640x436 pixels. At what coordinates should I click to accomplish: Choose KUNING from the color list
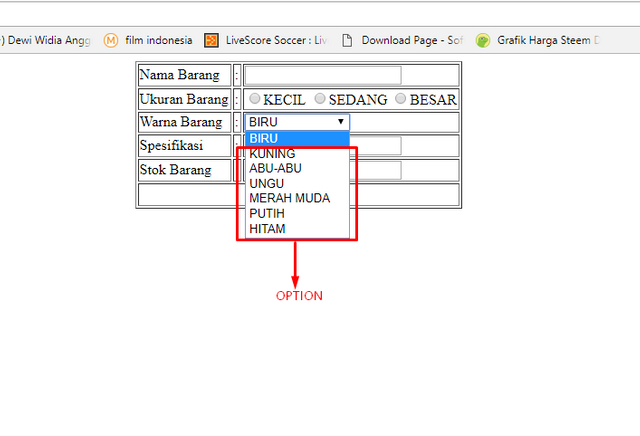click(297, 153)
